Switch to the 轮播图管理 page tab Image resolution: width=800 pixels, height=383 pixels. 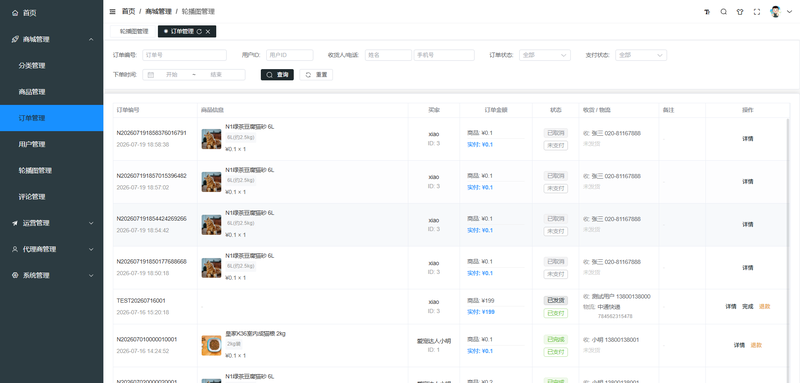(134, 31)
